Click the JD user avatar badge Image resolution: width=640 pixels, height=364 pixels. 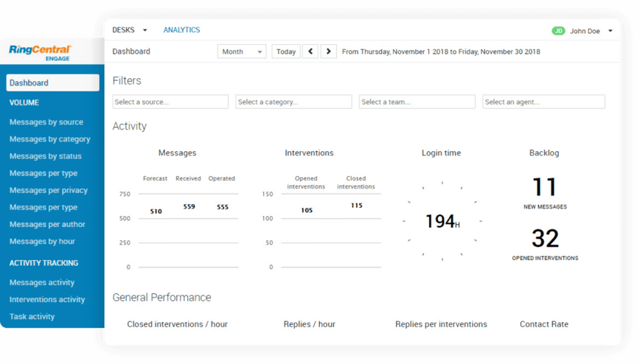558,31
